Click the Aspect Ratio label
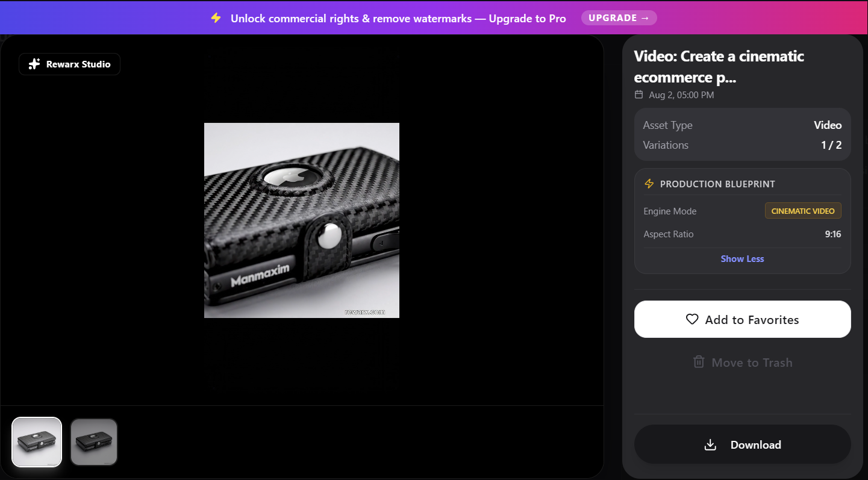868x480 pixels. pyautogui.click(x=668, y=234)
